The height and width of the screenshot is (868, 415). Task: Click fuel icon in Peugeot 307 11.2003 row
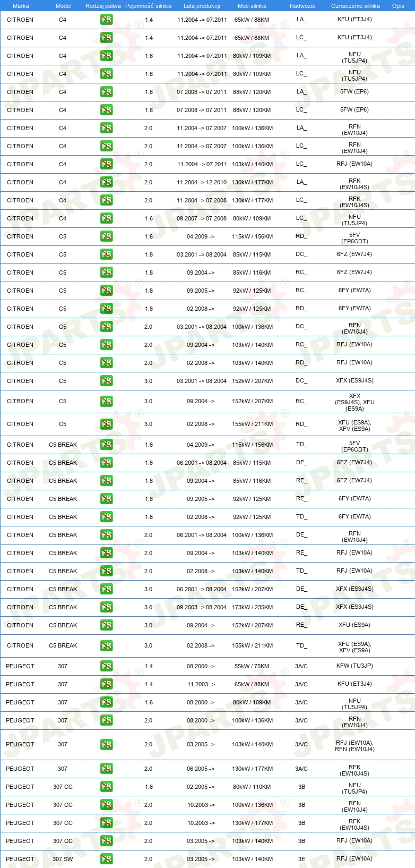[107, 684]
